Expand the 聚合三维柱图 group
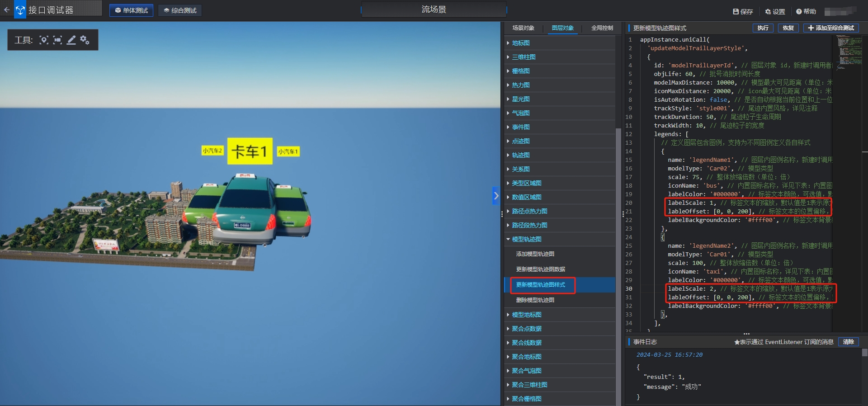 [560, 385]
